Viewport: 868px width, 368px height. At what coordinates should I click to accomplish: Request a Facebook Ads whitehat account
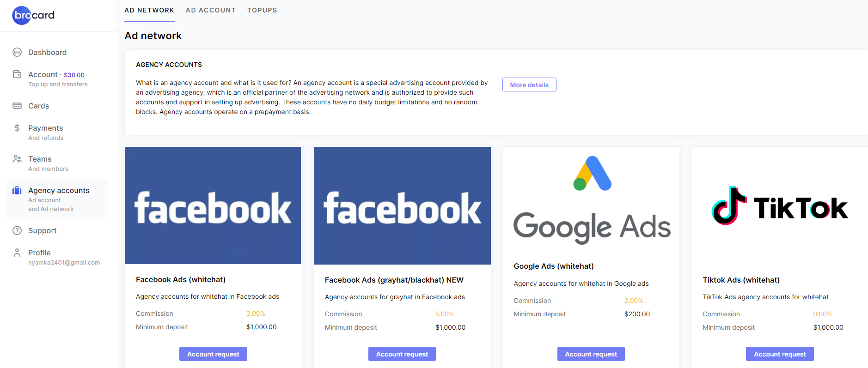point(213,354)
